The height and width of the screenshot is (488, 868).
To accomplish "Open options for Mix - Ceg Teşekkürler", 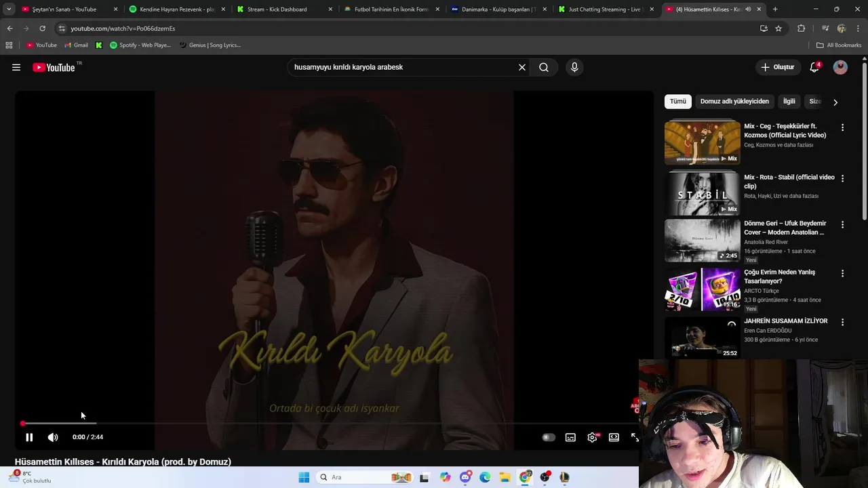I will [x=842, y=127].
